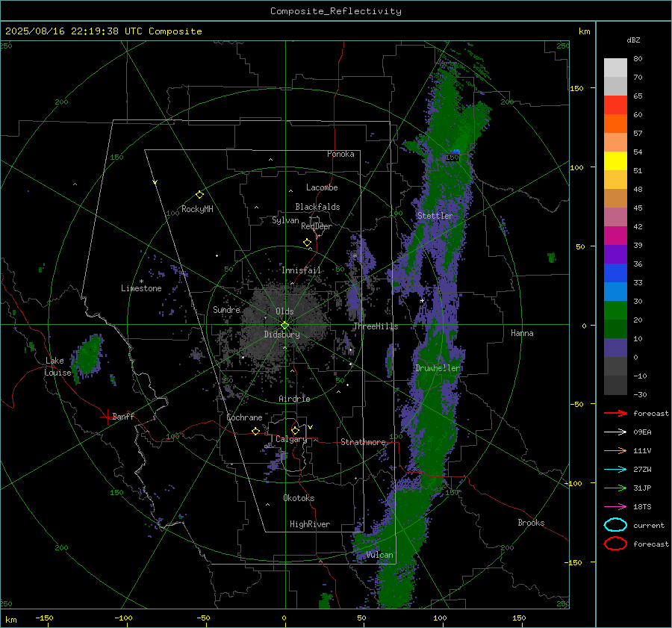Click the Hanna city label
This screenshot has height=628, width=672.
tap(522, 333)
